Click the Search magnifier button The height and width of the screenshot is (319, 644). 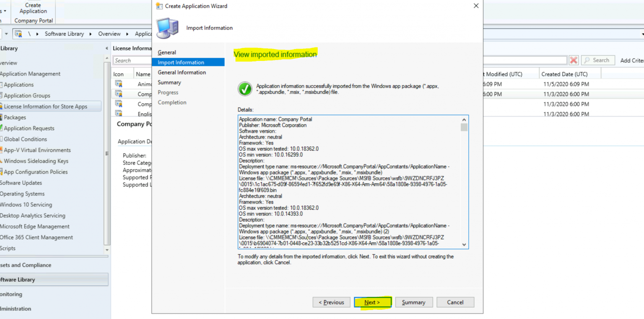(597, 60)
